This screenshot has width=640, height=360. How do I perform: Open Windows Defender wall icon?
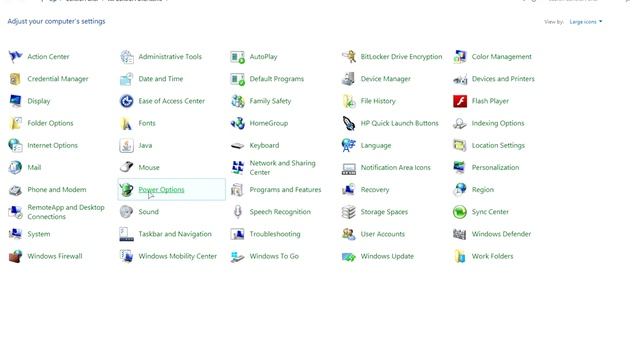pyautogui.click(x=460, y=233)
